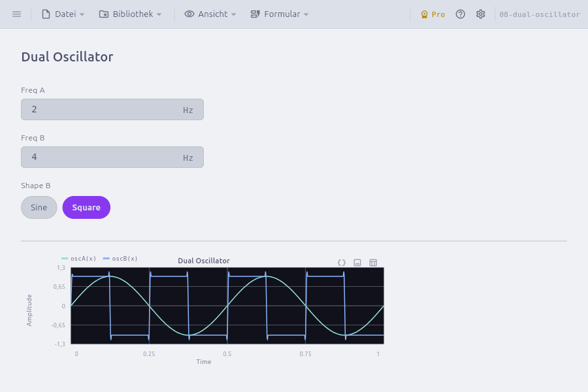Click the 1,3 amplitude tick label
588x392 pixels.
[61, 267]
